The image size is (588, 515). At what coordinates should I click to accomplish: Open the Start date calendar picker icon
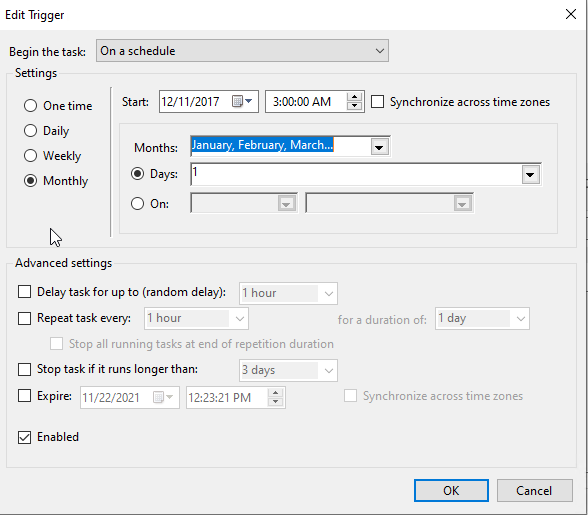click(x=242, y=101)
